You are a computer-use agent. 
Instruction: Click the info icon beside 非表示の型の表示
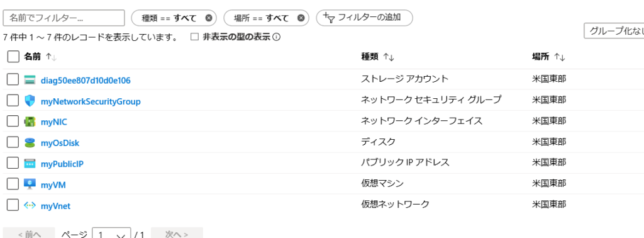[x=277, y=37]
